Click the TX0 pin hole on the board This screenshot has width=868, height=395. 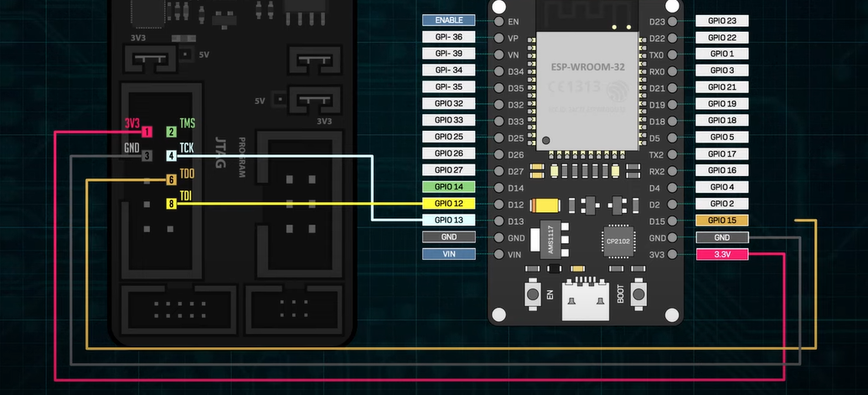click(x=672, y=55)
